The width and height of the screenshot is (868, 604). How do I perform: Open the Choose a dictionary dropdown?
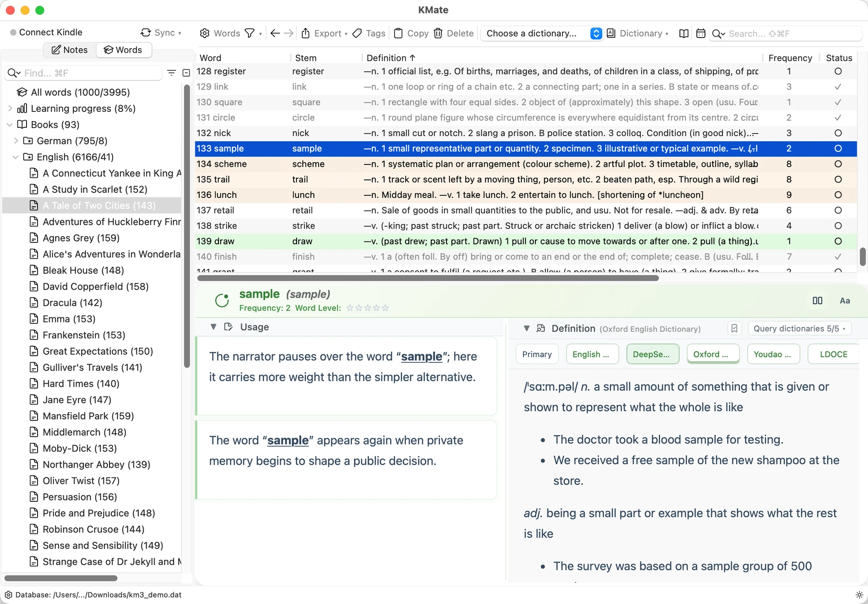click(542, 33)
